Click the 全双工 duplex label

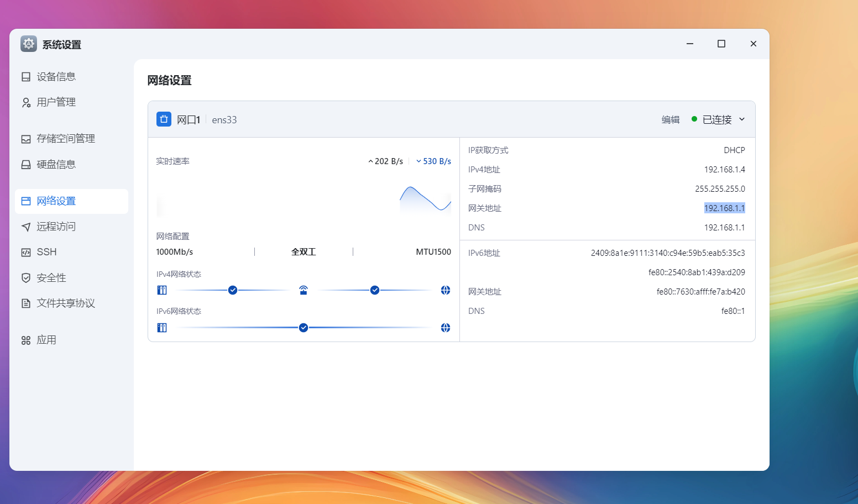tap(304, 252)
